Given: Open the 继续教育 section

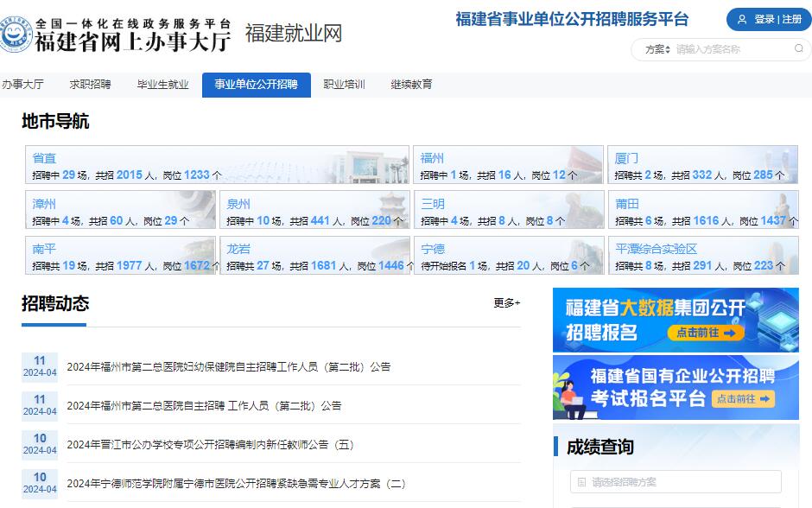Looking at the screenshot, I should coord(412,85).
